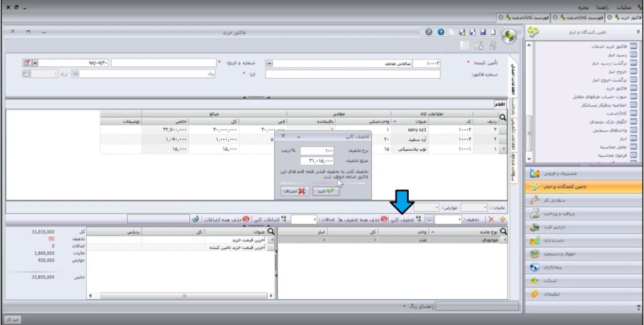Open خروج انبار in the tree
644x325 pixels.
tap(619, 71)
